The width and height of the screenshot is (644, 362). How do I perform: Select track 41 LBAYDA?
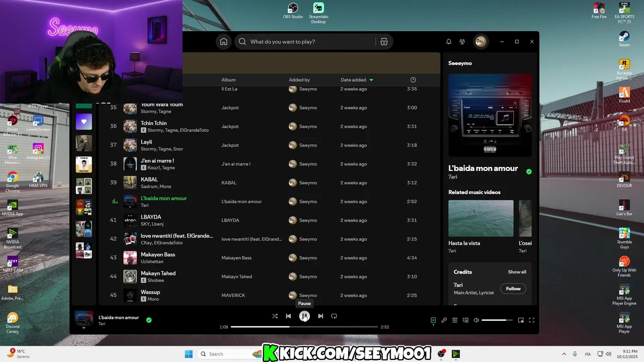[269, 220]
